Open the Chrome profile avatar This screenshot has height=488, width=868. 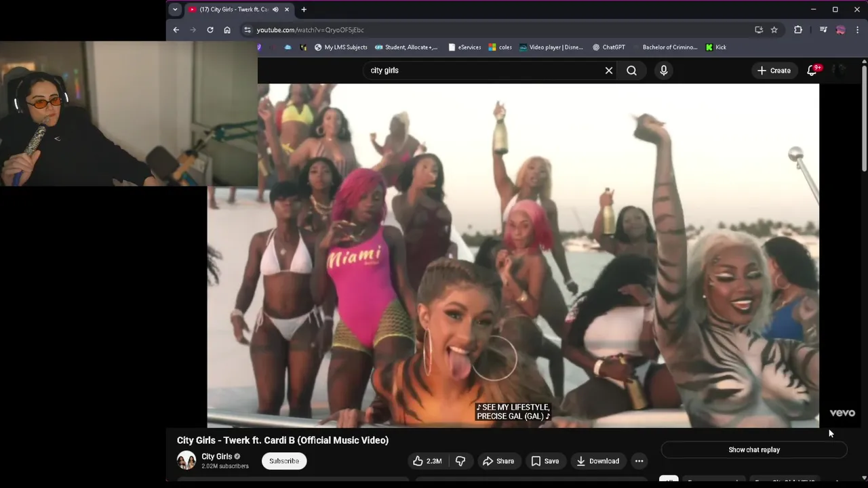click(841, 30)
